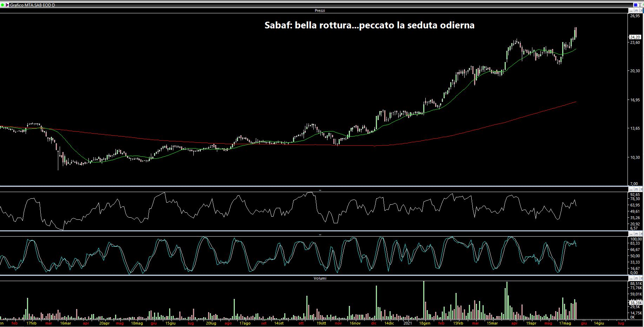Screen dimensions: 644x327
Task: Click the 16,95 price axis label
Action: [x=635, y=100]
